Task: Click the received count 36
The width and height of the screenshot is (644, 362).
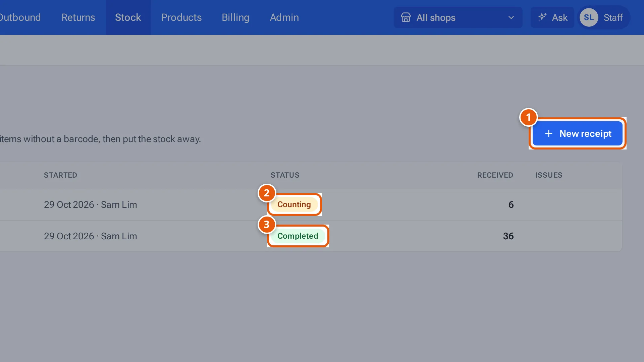Action: [508, 236]
